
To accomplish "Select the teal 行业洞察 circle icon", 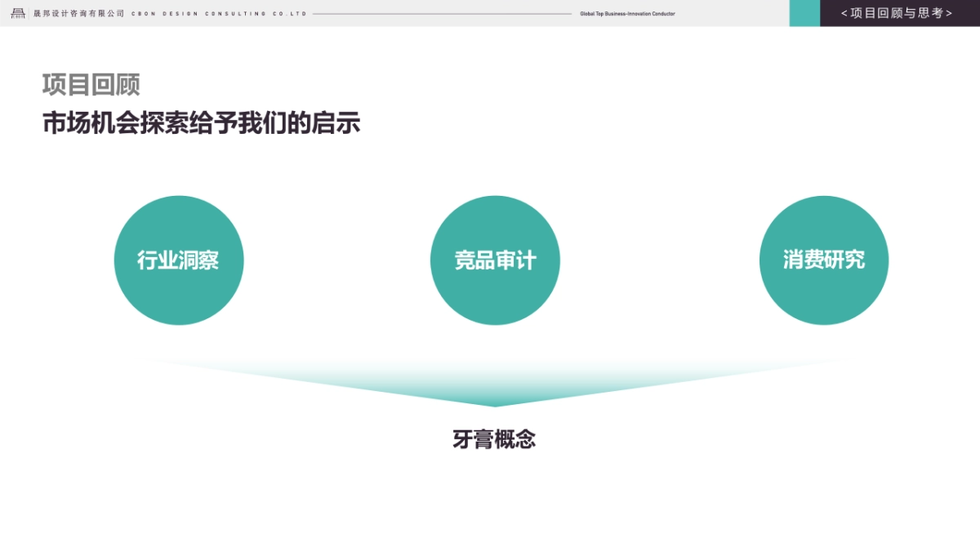I will [x=179, y=260].
